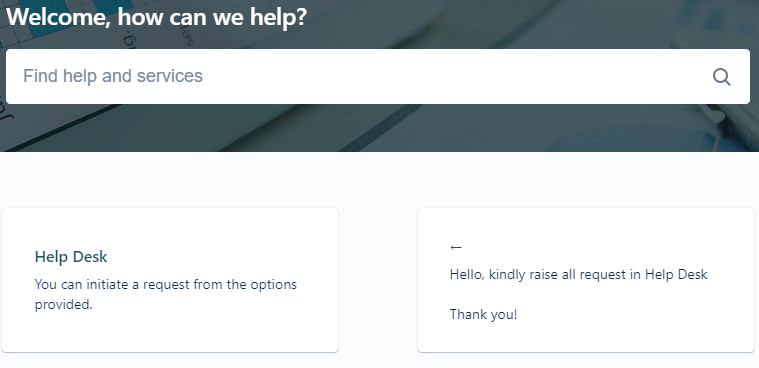Click placeholder text 'Find help and services'
This screenshot has height=368, width=759.
pos(113,76)
